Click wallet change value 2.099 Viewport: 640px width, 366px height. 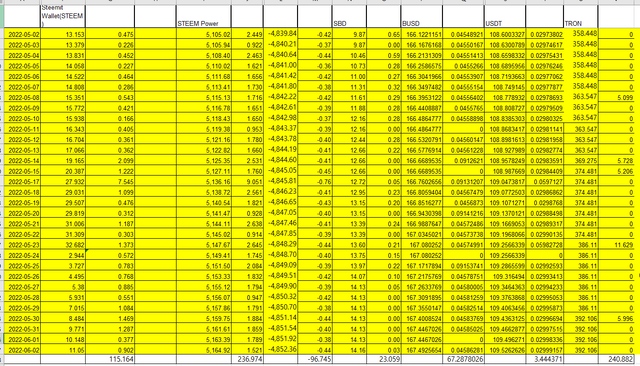coord(110,161)
